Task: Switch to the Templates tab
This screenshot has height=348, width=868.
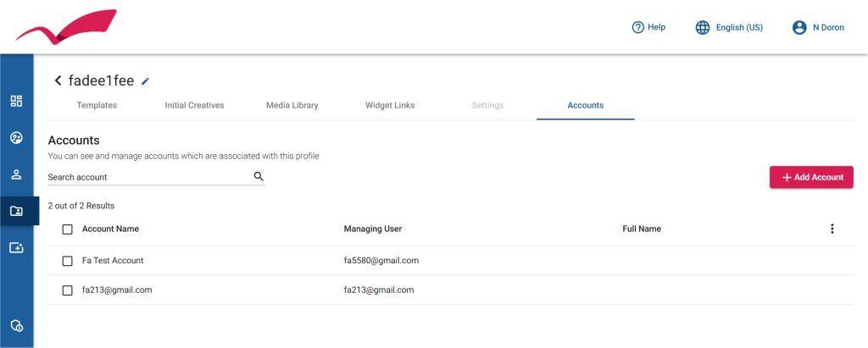Action: pos(97,106)
